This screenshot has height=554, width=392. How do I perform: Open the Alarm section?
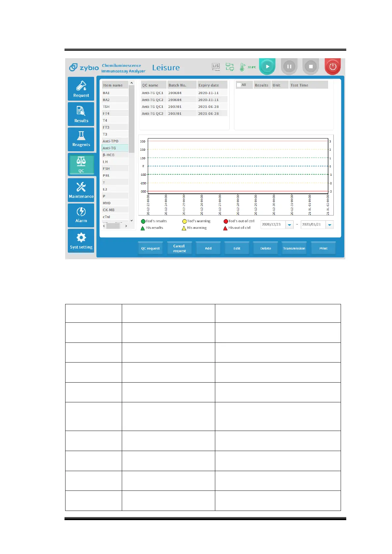tap(81, 215)
